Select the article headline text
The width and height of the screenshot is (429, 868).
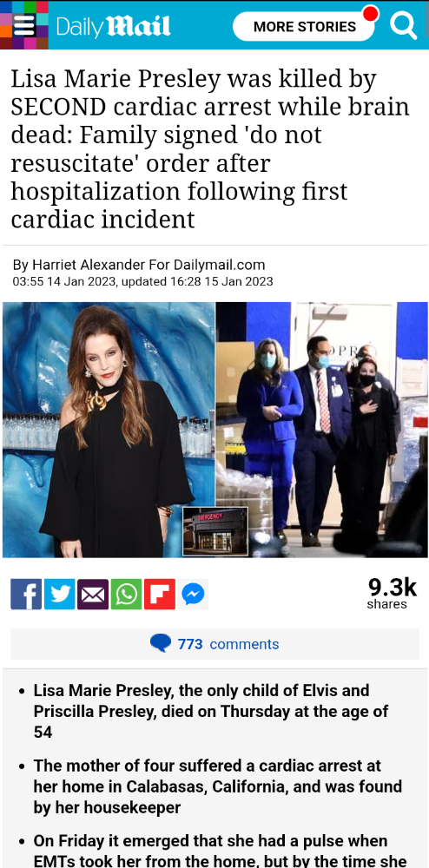210,149
